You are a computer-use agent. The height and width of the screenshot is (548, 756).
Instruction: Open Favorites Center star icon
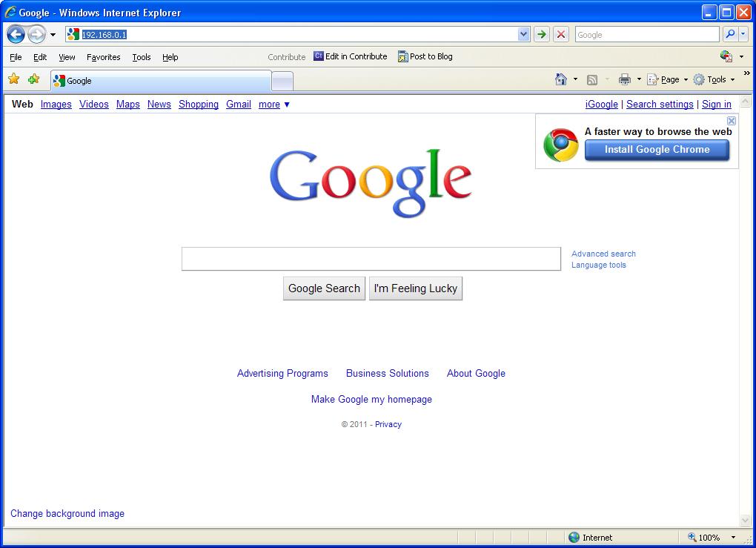[x=14, y=79]
